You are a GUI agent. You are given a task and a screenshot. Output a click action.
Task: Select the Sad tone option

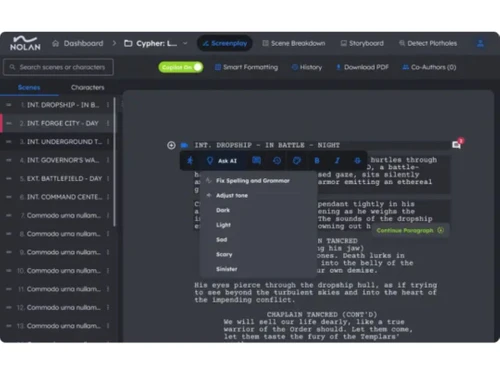coord(221,240)
